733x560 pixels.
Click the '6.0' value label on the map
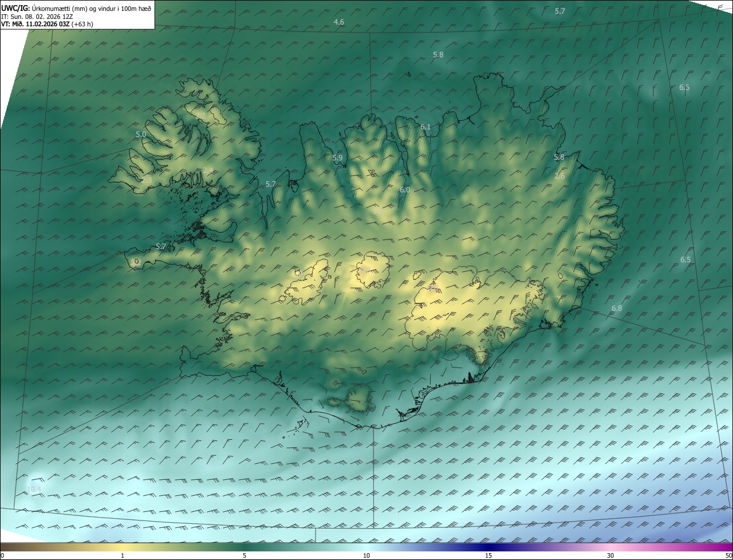click(405, 190)
